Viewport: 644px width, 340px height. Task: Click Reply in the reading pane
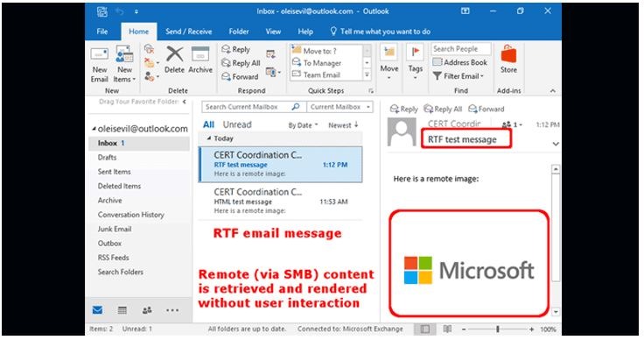[404, 109]
